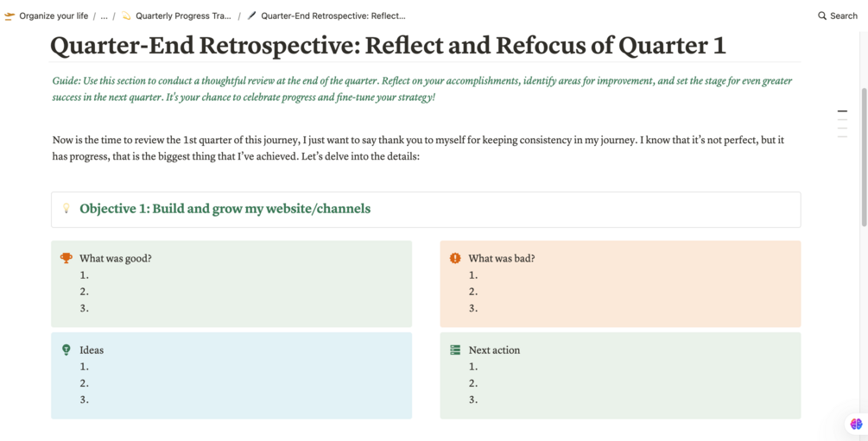Click the lightbulb icon in the Objective 1 callout
The height and width of the screenshot is (441, 868).
point(67,209)
